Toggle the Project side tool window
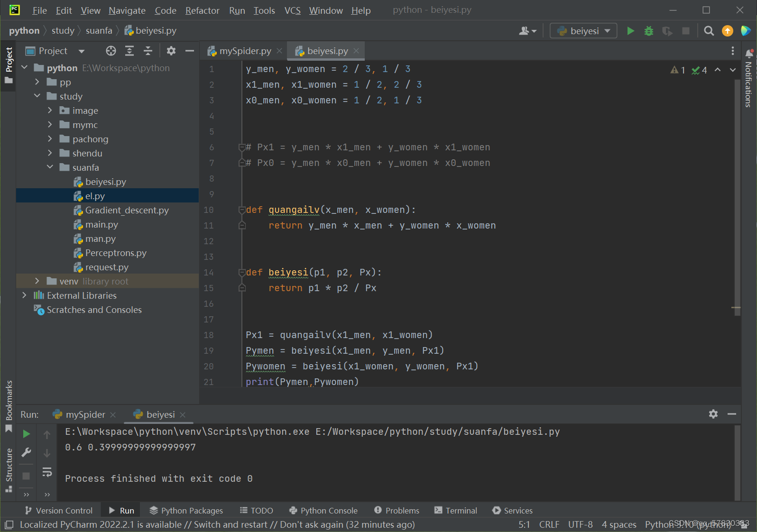Viewport: 757px width, 532px height. [9, 65]
